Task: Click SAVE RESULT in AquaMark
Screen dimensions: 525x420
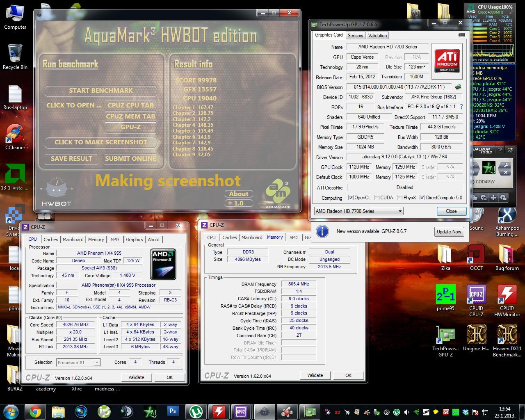Action: pyautogui.click(x=71, y=159)
